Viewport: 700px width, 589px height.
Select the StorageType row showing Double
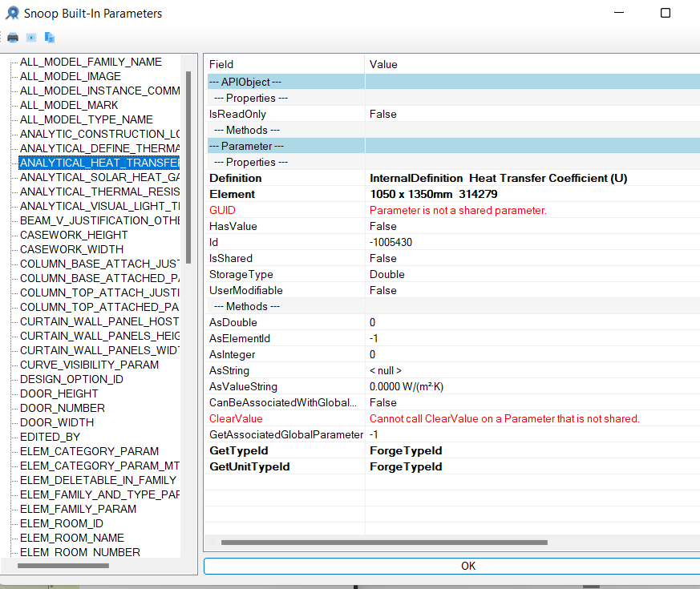454,274
